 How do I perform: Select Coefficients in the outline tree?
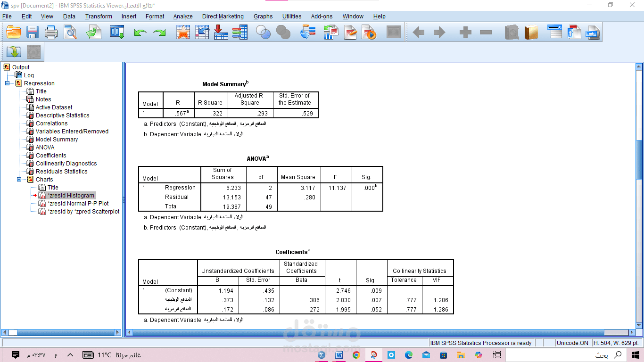click(51, 156)
